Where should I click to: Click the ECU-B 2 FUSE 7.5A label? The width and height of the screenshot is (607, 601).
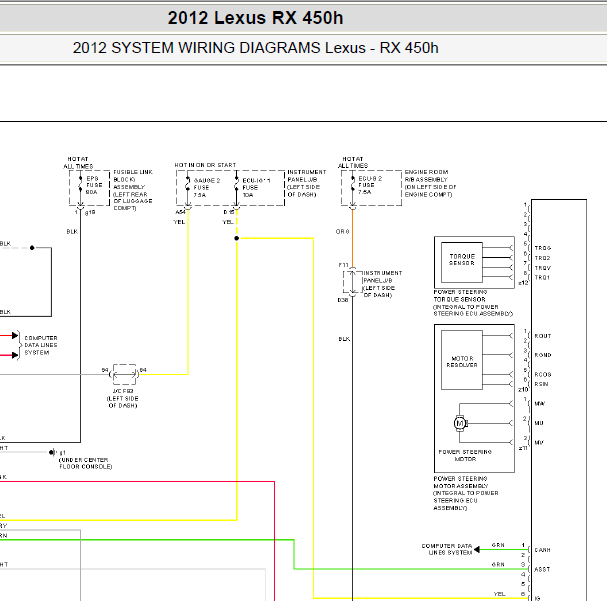370,185
